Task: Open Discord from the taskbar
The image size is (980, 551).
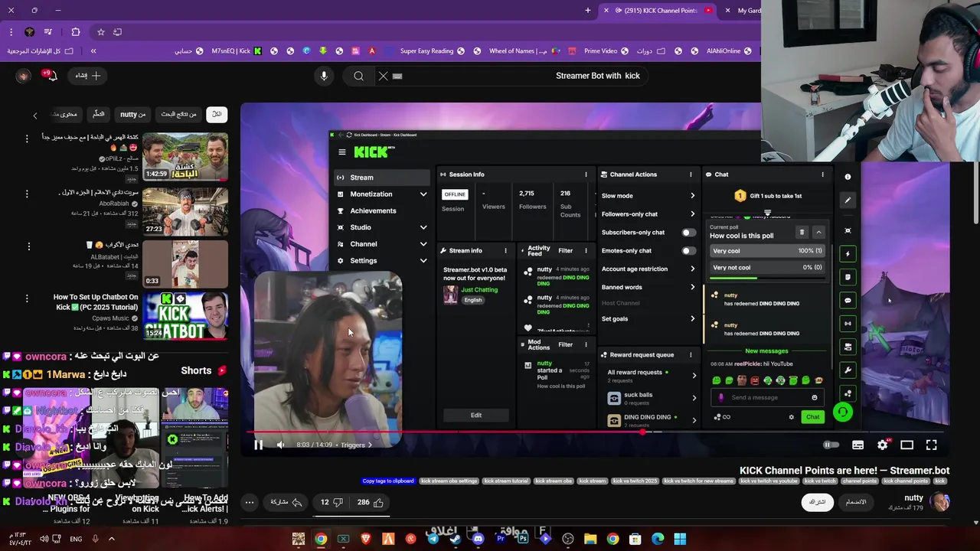Action: click(x=478, y=540)
